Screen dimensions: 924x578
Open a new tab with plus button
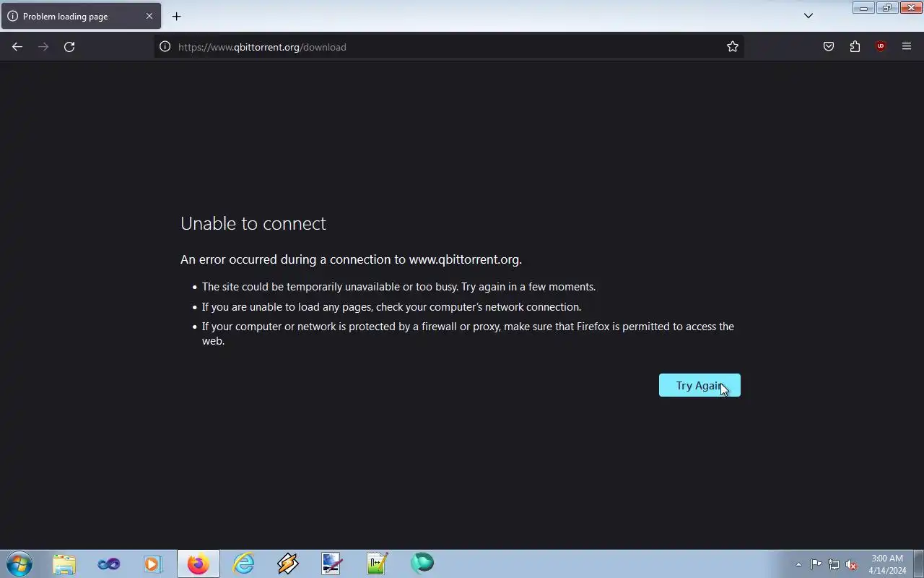point(176,16)
